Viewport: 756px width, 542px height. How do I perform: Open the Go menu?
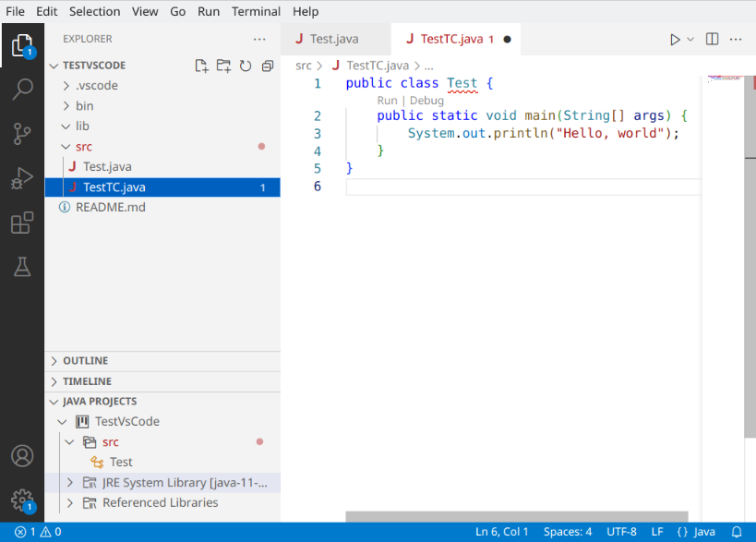click(178, 12)
